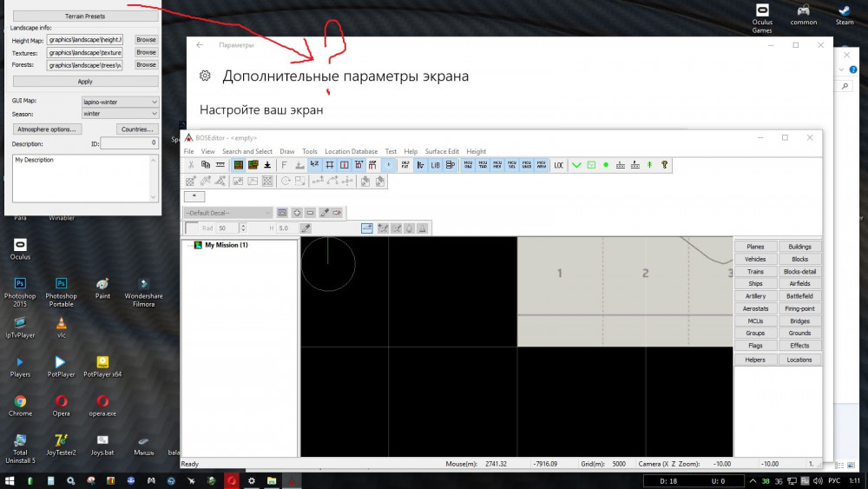Toggle the OBJ FILT filter button
The image size is (868, 489).
pos(405,164)
